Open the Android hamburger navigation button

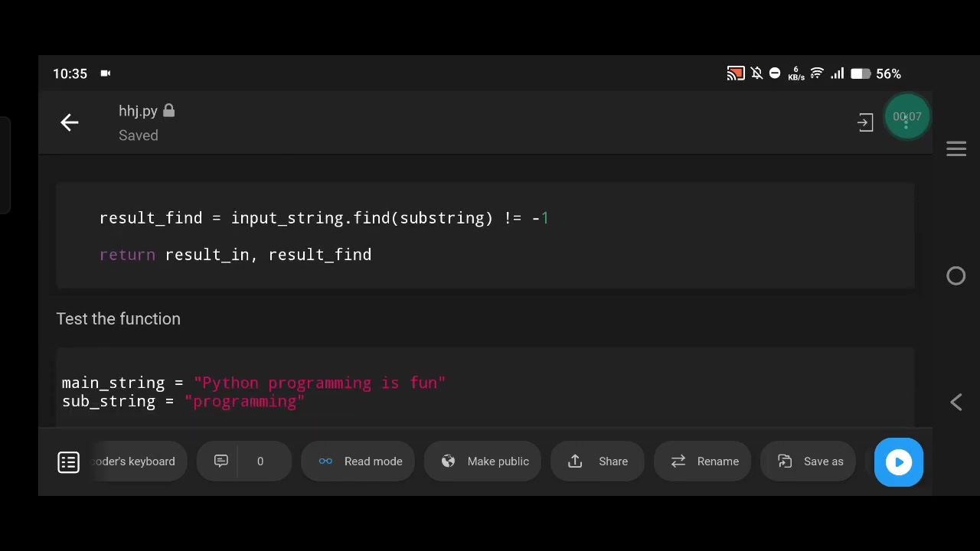tap(956, 148)
